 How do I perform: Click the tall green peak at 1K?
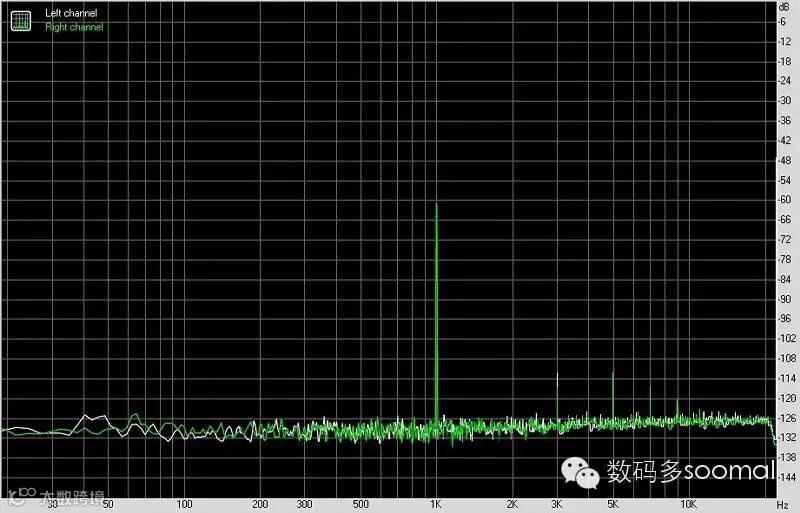pos(437,312)
